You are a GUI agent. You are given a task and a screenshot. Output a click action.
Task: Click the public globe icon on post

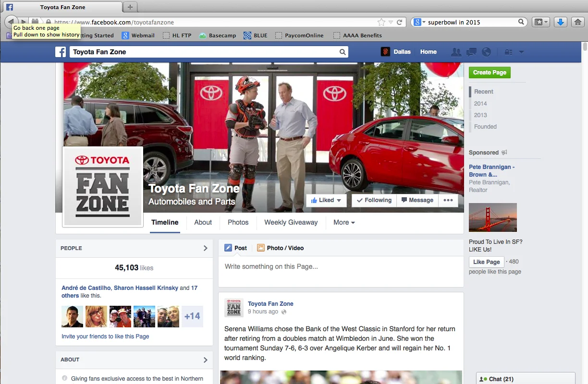point(284,312)
